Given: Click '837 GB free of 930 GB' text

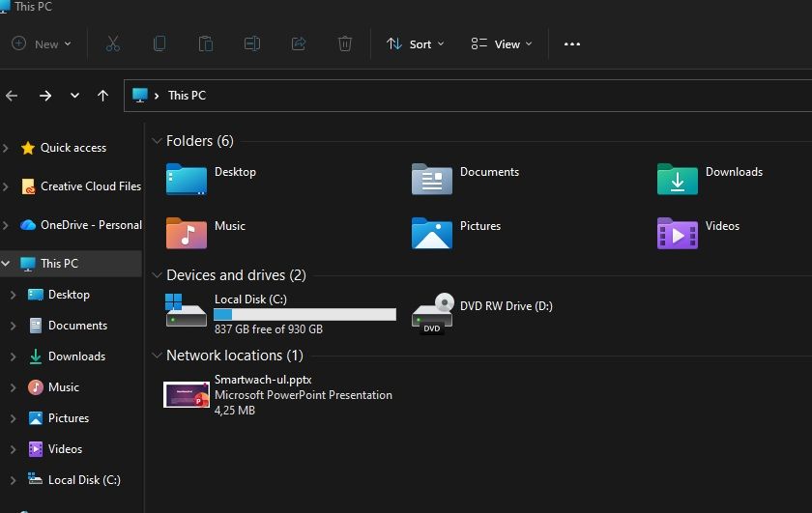Looking at the screenshot, I should 269,329.
